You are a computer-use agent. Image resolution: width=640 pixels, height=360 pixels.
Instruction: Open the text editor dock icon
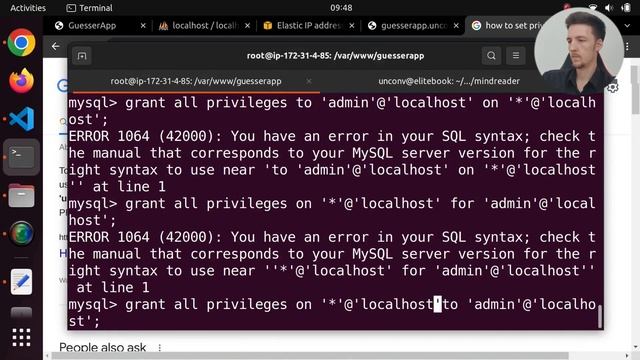[21, 282]
